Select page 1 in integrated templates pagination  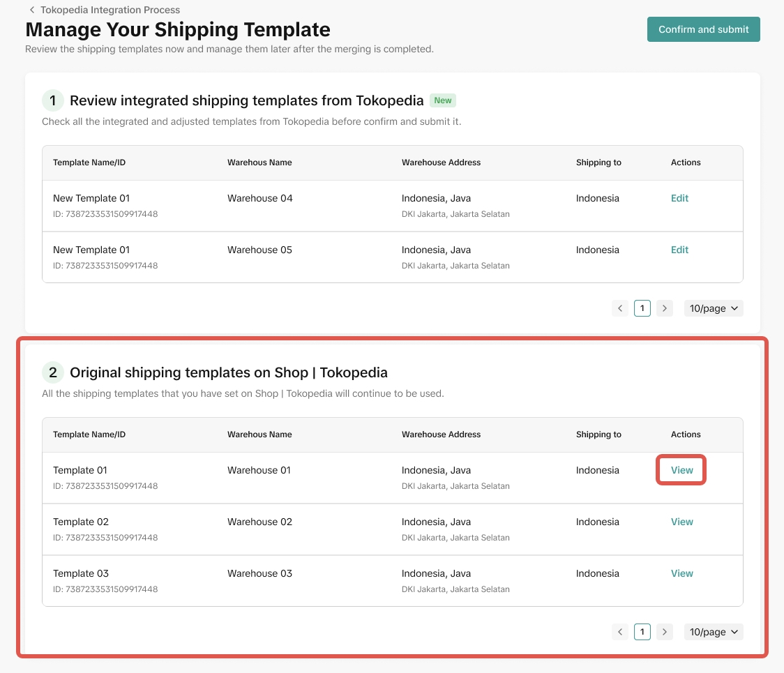click(x=642, y=308)
